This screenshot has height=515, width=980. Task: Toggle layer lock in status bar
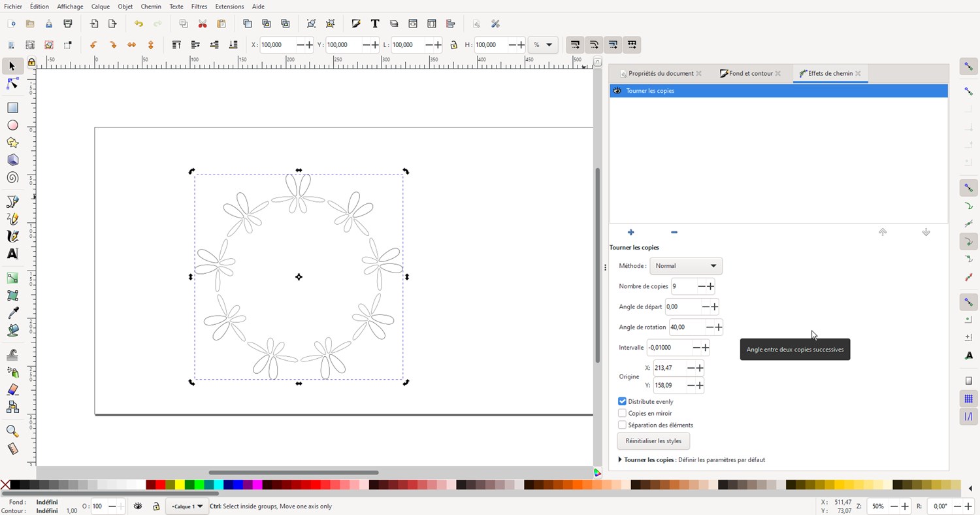click(x=156, y=507)
